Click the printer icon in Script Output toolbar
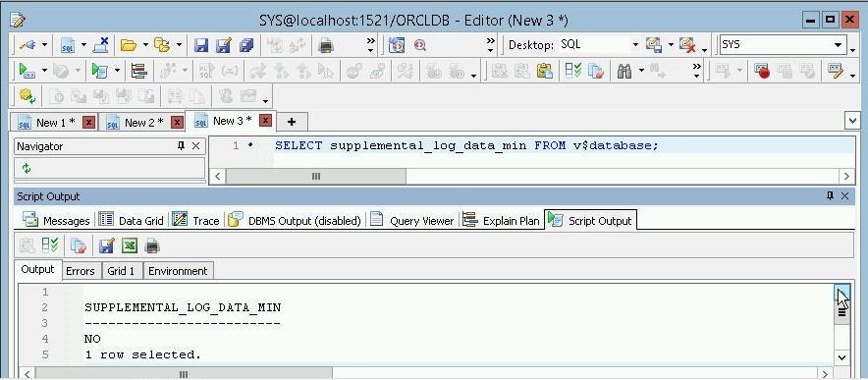This screenshot has height=380, width=868. coord(152,245)
